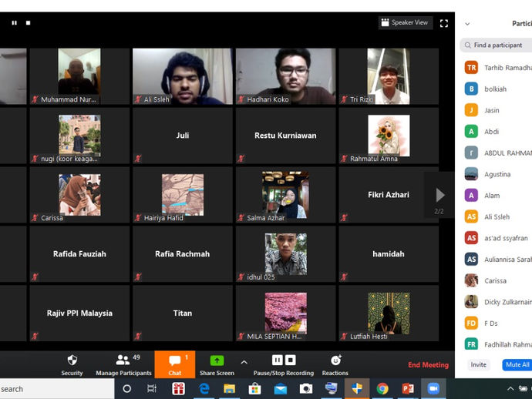Open File Explorer from taskbar
This screenshot has height=399, width=532.
(x=229, y=388)
